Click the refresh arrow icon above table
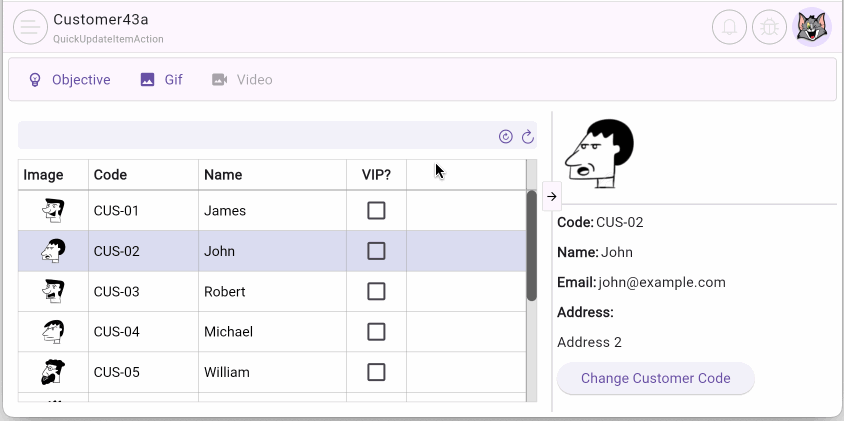This screenshot has width=844, height=421. tap(527, 136)
